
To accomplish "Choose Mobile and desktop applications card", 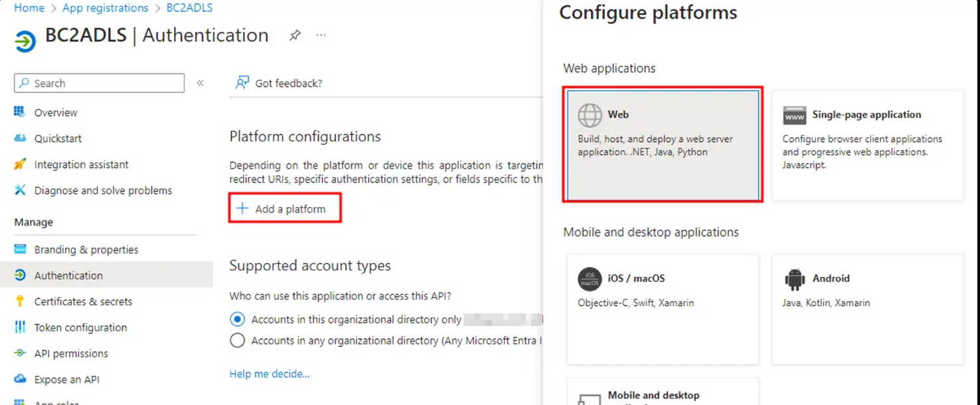I will (663, 393).
